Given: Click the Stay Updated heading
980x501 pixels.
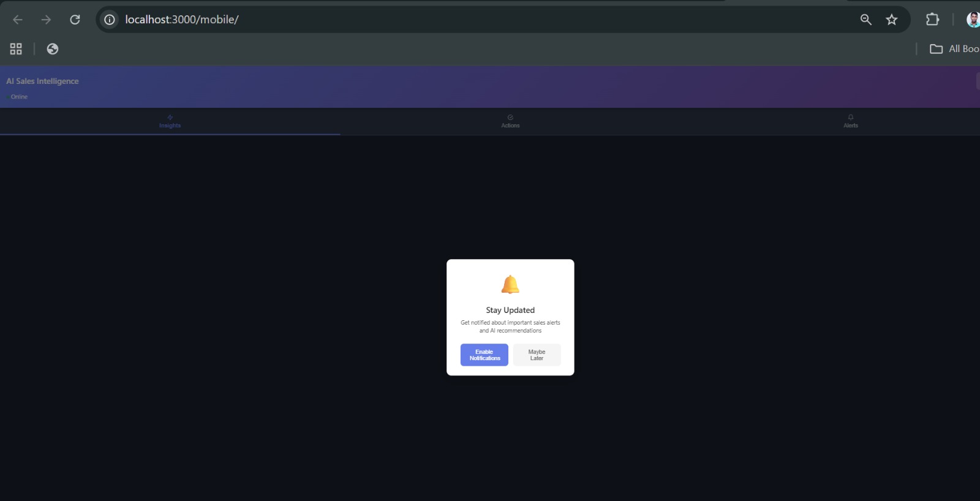Looking at the screenshot, I should pyautogui.click(x=510, y=311).
